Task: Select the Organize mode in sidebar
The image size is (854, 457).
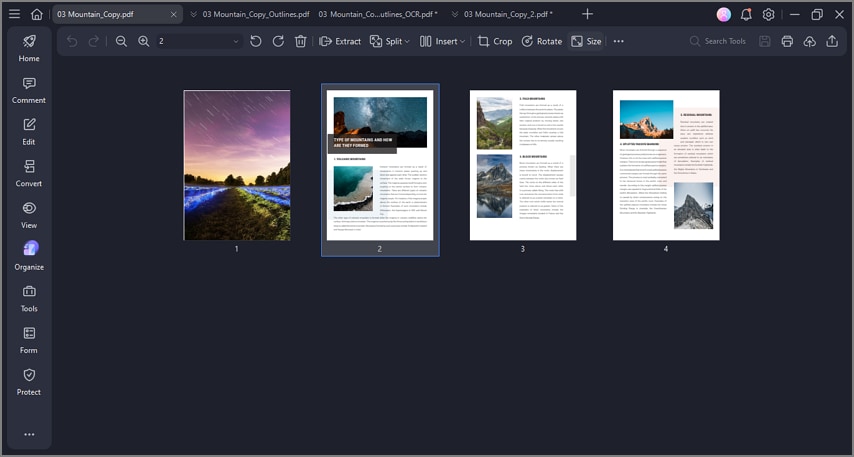Action: click(29, 257)
